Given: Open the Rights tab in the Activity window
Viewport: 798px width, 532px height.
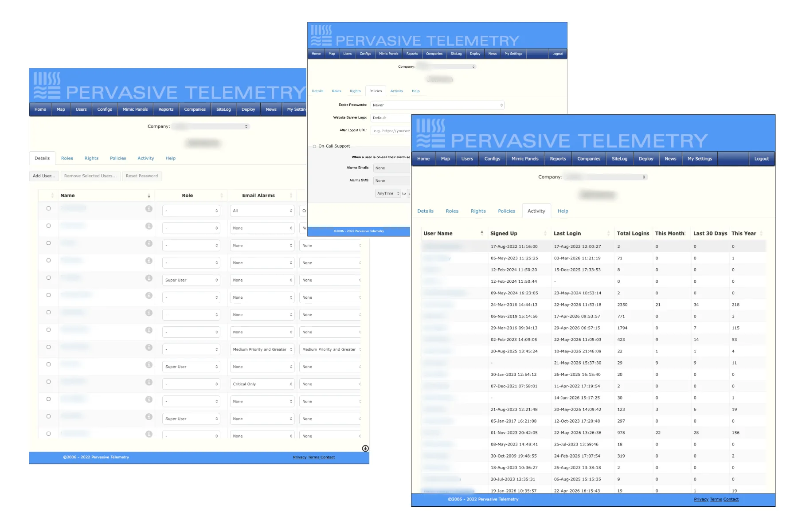Looking at the screenshot, I should pos(478,211).
